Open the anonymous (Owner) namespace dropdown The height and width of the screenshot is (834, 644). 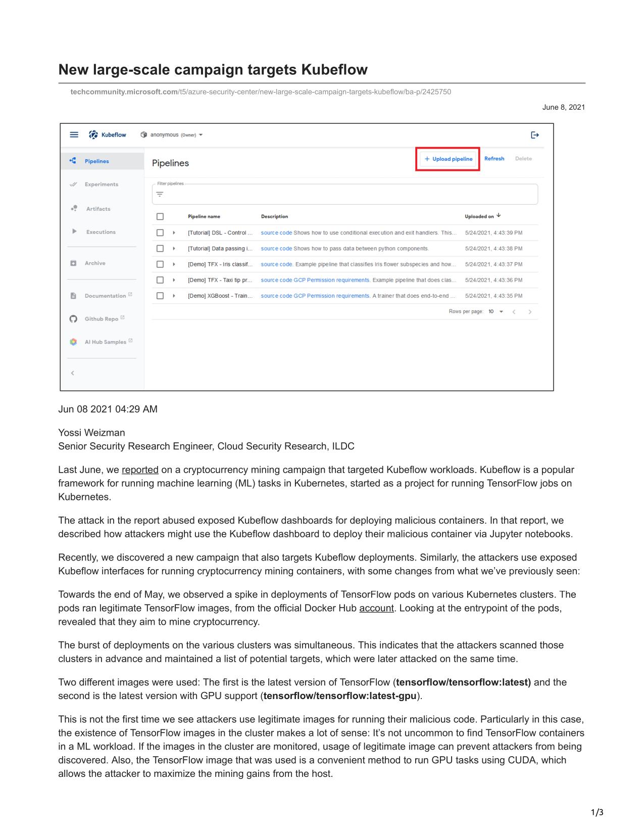click(172, 135)
